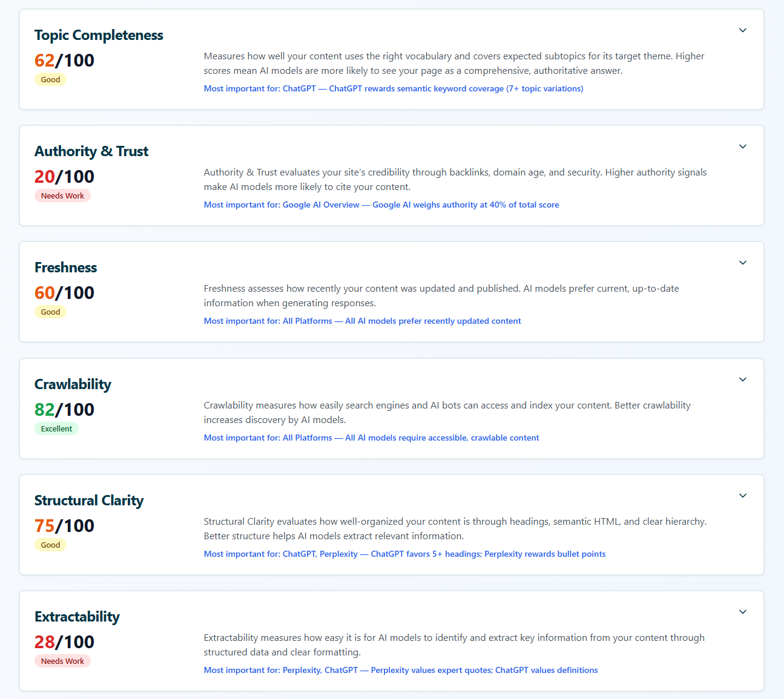
Task: Select the 62/100 Topic Completeness score
Action: [64, 60]
